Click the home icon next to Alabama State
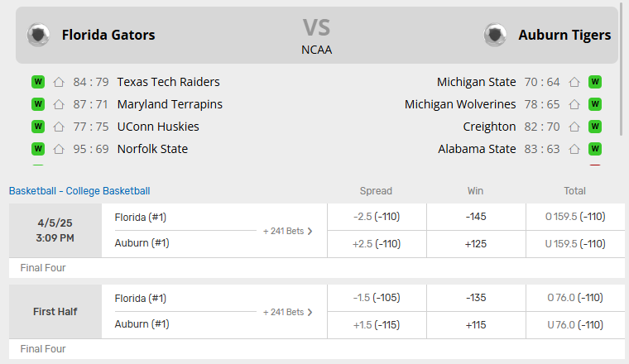The image size is (629, 364). 574,149
